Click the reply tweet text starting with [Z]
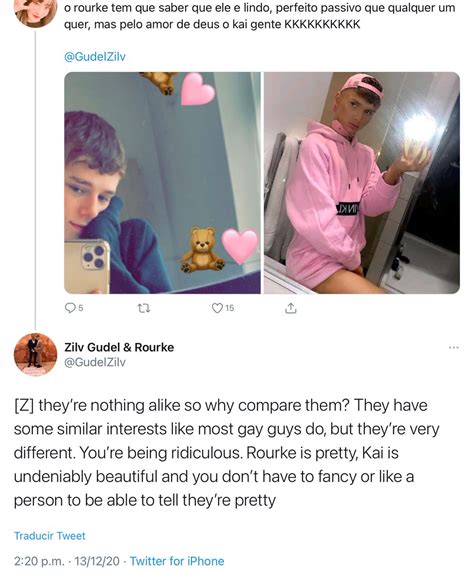This screenshot has width=474, height=579. (227, 453)
